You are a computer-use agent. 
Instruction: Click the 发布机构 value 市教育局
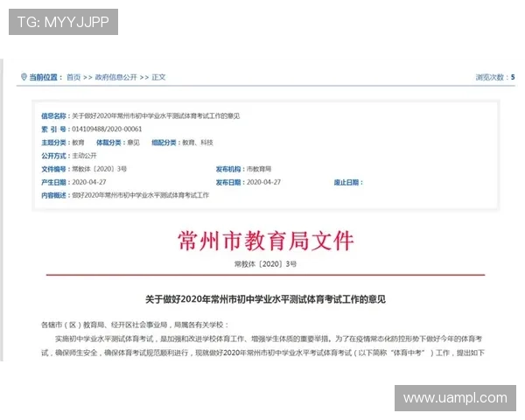[x=259, y=169]
